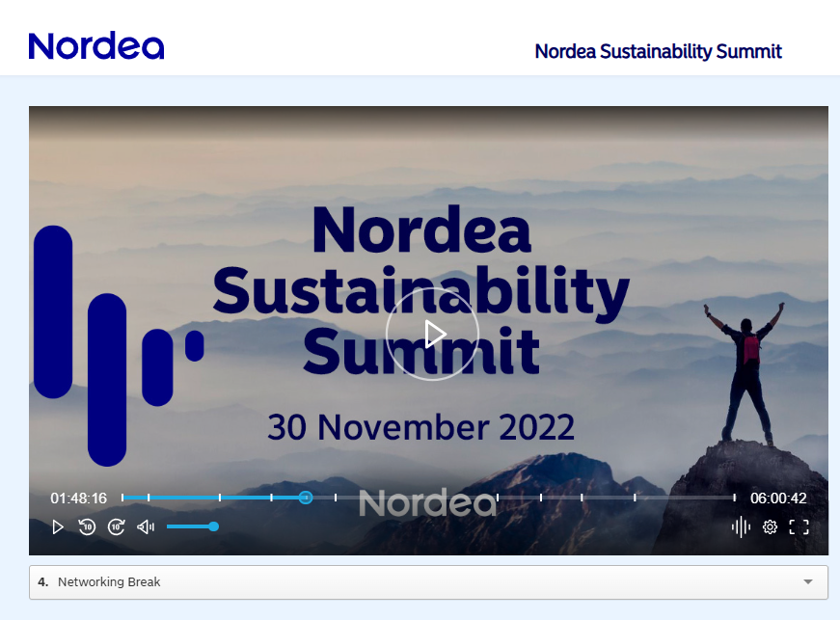Click the total duration 06:00:42
Image resolution: width=840 pixels, height=620 pixels.
pyautogui.click(x=778, y=499)
